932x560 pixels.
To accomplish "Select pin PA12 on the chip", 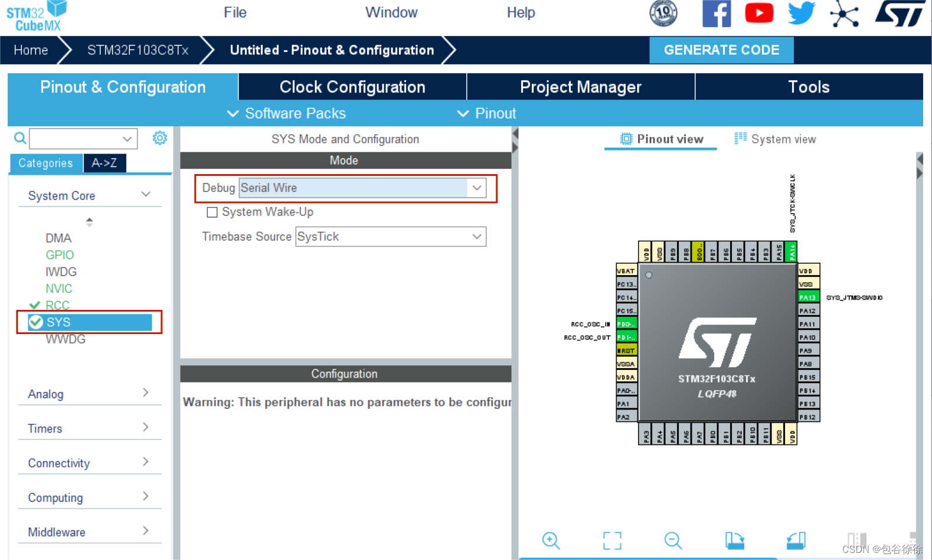I will pos(808,310).
